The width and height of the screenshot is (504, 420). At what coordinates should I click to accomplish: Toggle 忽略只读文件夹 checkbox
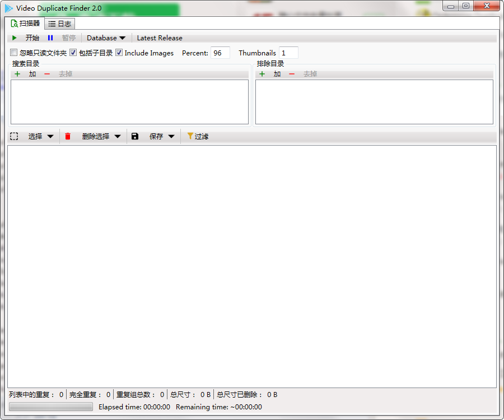click(14, 53)
